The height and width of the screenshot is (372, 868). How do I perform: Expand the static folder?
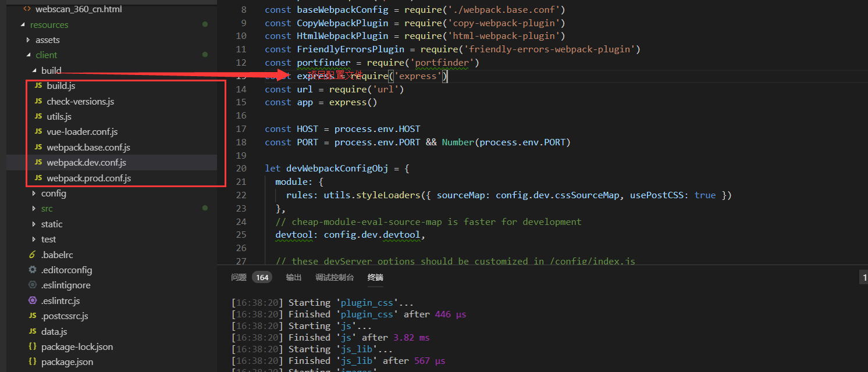click(34, 224)
